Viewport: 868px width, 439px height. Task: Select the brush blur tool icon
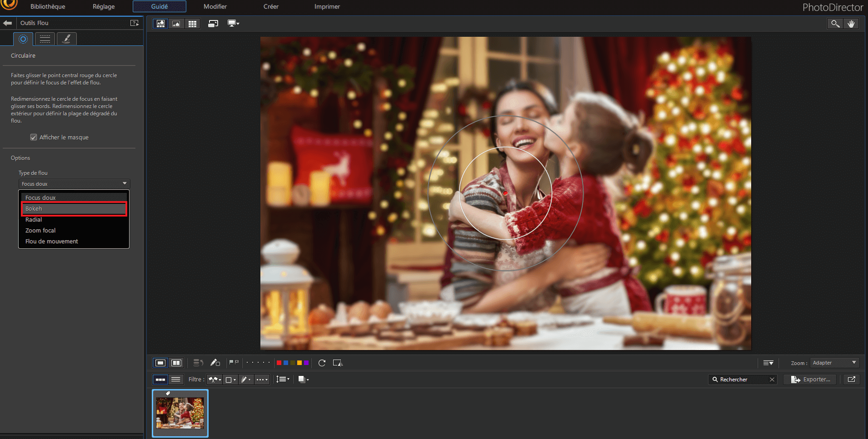coord(66,39)
